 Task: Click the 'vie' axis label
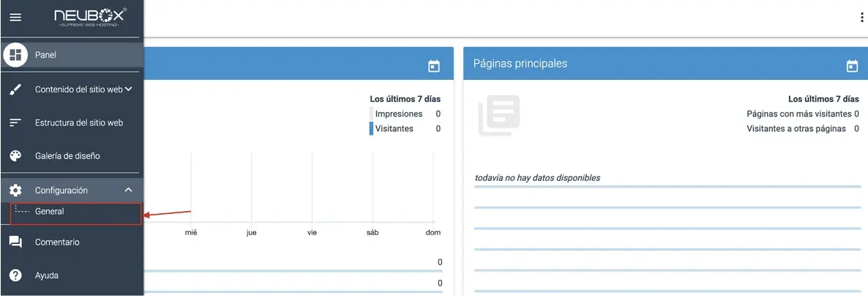coord(313,233)
